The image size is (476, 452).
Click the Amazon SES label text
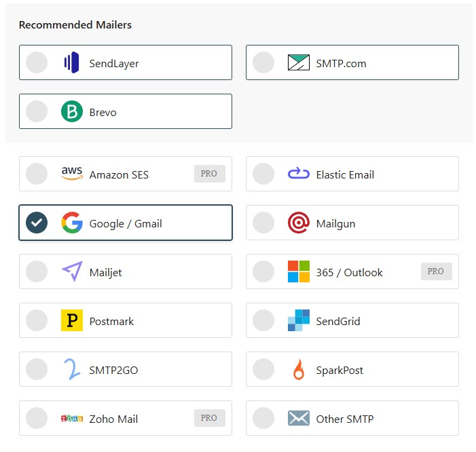tap(119, 175)
